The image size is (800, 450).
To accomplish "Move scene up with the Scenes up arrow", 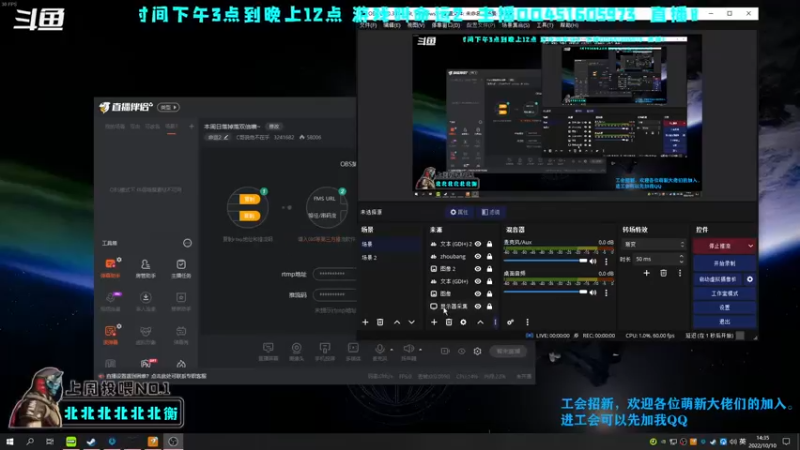I will pyautogui.click(x=397, y=322).
